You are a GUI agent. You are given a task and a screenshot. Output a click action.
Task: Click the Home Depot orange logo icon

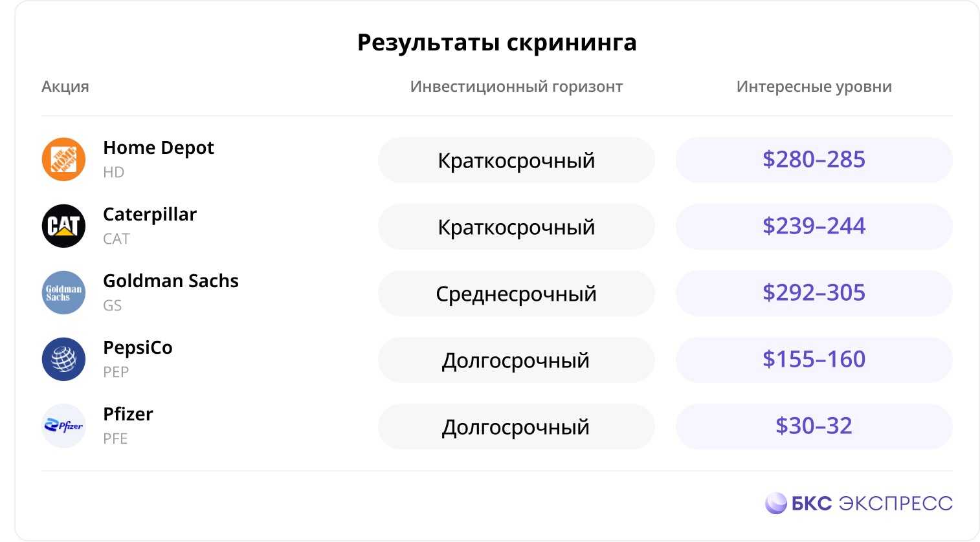pos(63,159)
